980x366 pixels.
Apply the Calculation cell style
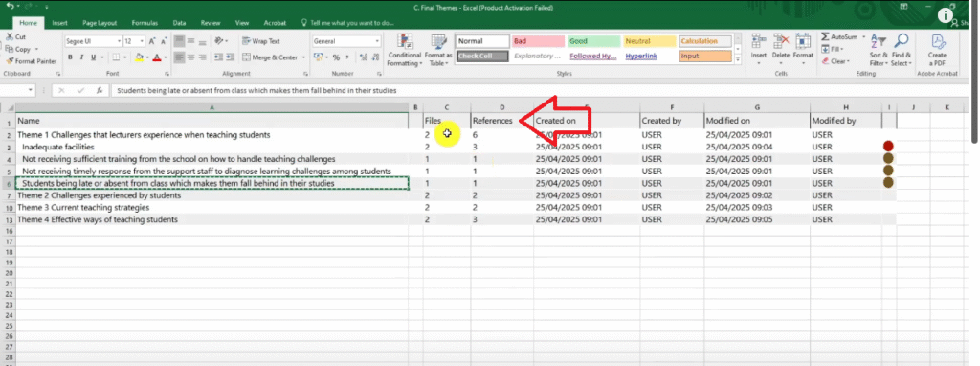point(705,41)
